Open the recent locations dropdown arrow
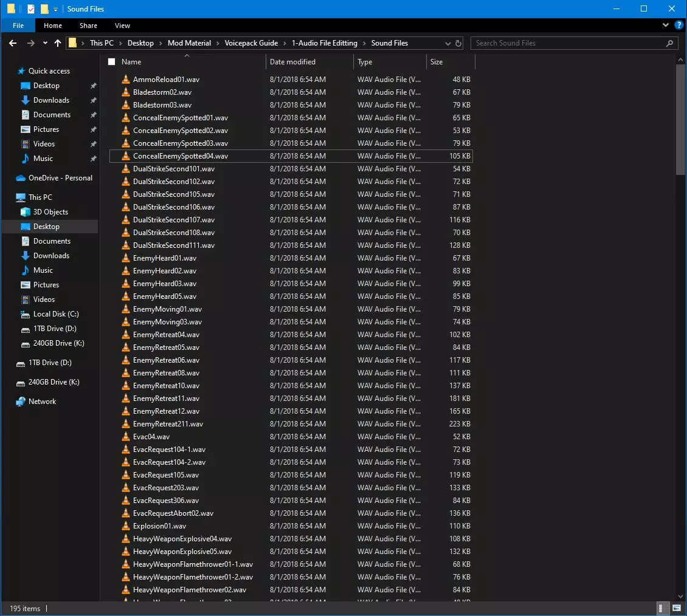 click(x=45, y=43)
